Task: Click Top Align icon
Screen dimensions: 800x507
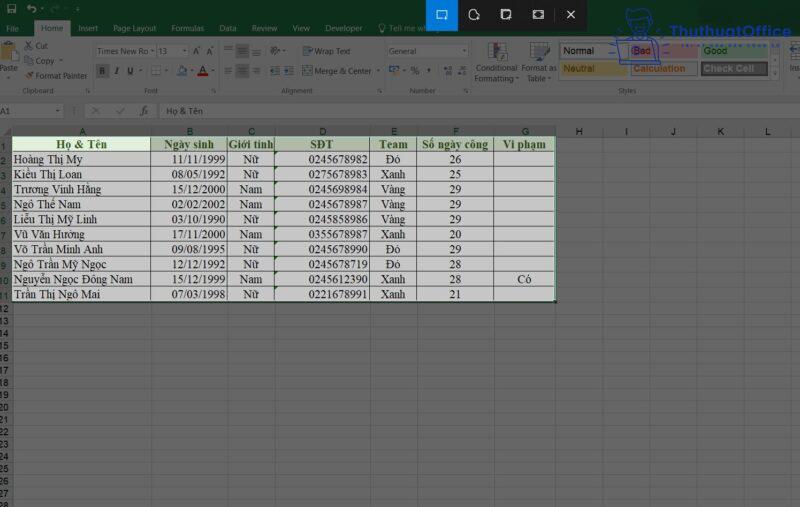Action: pyautogui.click(x=228, y=50)
